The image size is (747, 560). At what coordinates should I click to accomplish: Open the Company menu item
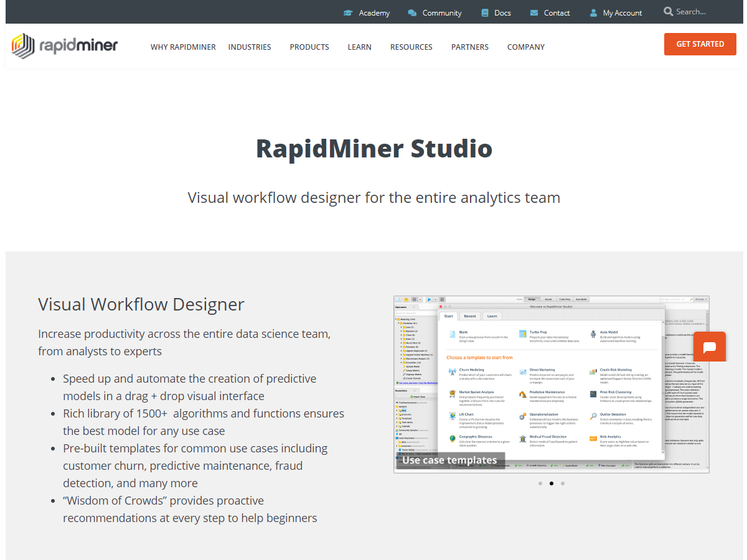526,47
